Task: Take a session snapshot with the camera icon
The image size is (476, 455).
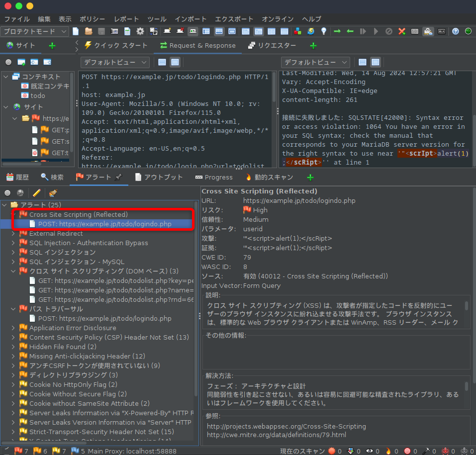Action: pyautogui.click(x=114, y=31)
